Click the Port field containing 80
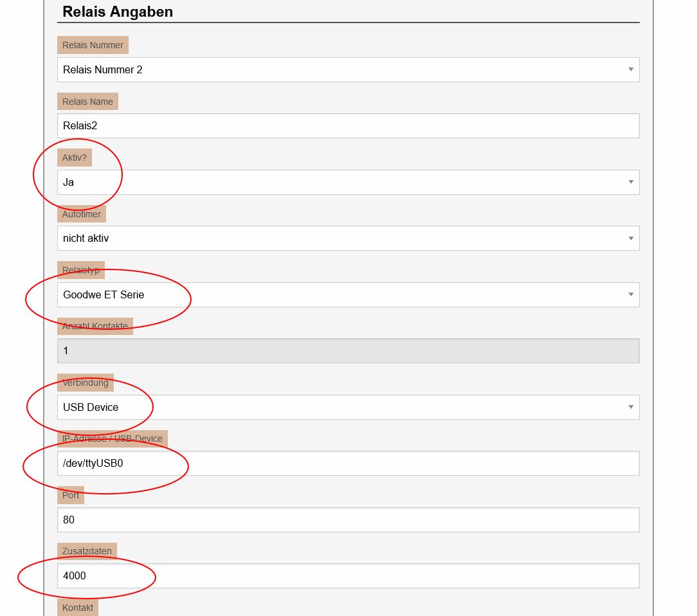The height and width of the screenshot is (616, 697). pos(348,520)
